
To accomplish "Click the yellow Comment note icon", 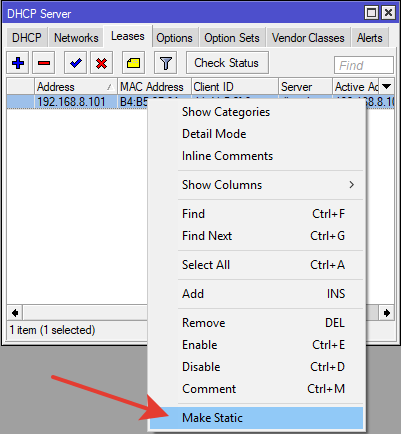I will [x=133, y=63].
